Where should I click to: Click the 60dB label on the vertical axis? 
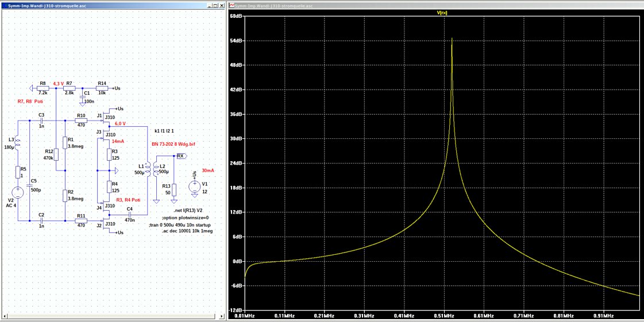(236, 17)
